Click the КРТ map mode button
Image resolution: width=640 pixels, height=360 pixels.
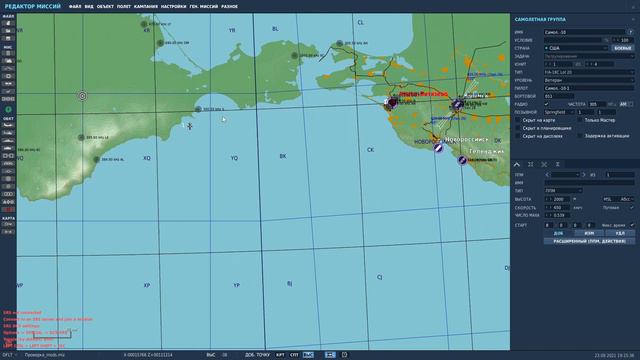pyautogui.click(x=280, y=355)
